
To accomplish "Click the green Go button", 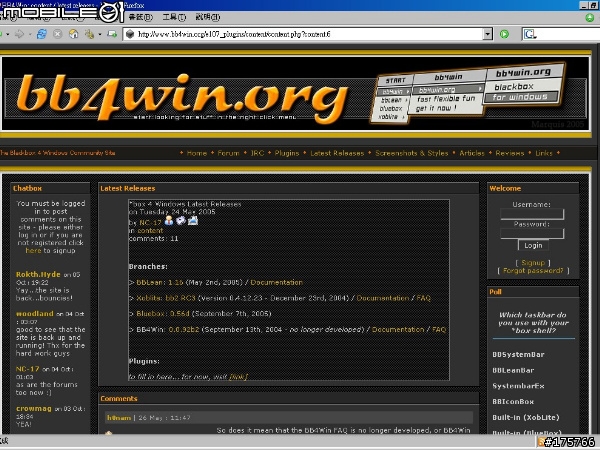I will click(x=504, y=34).
